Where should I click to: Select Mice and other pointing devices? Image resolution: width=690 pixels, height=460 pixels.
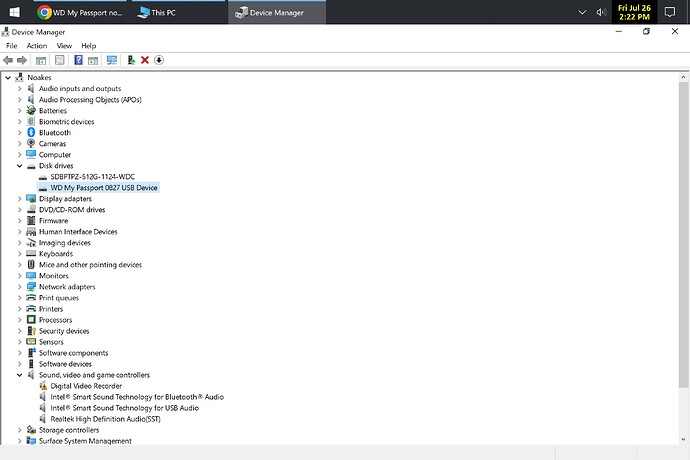coord(90,265)
